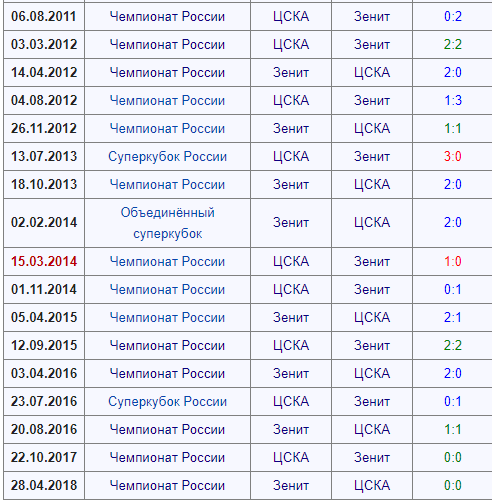Open red date link 15.03.2014
This screenshot has width=492, height=500.
coord(44,261)
